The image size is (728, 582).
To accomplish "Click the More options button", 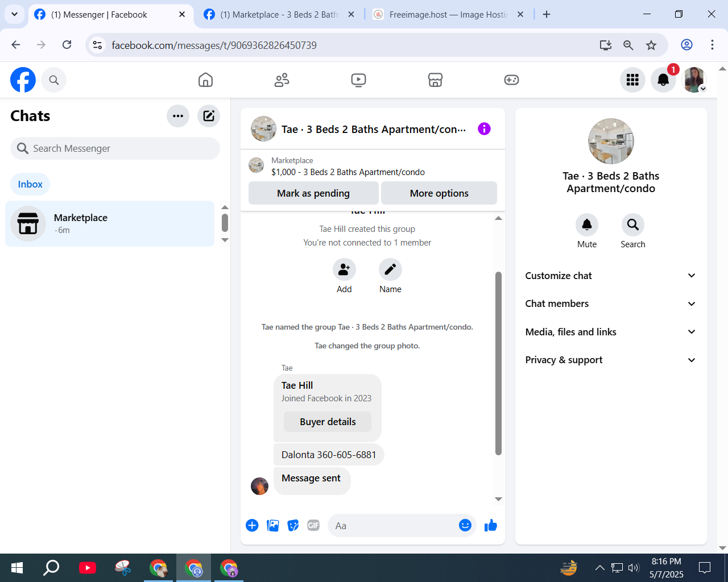I will point(439,193).
